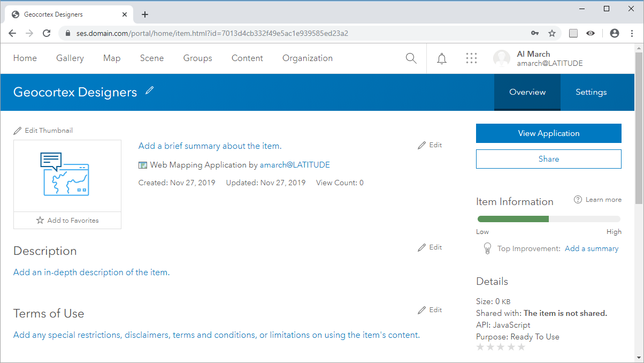Click the pencil icon beside Geocortex Designers title
This screenshot has height=363, width=644.
[x=150, y=90]
